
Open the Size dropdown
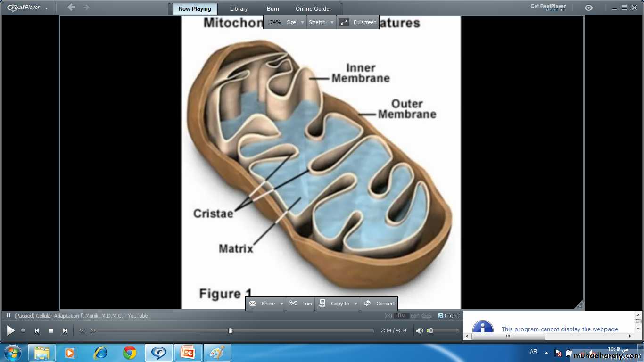302,22
